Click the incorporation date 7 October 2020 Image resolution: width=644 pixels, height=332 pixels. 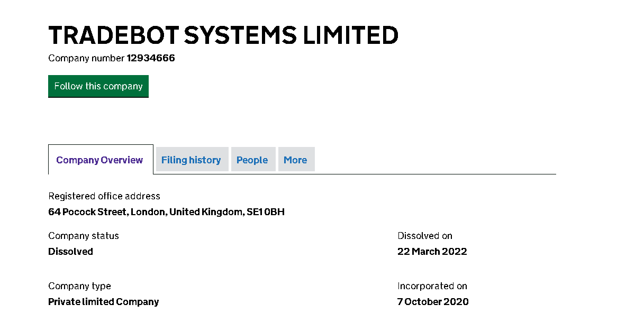click(x=433, y=302)
